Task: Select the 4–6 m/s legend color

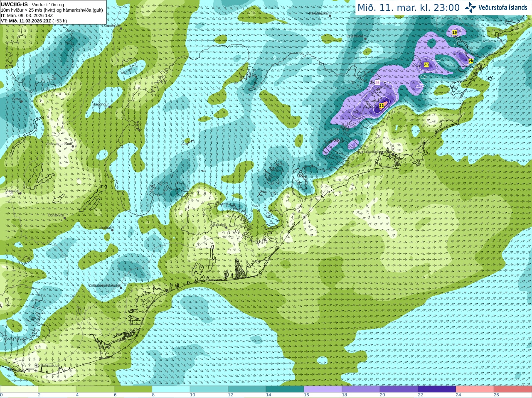Action: pos(95,389)
